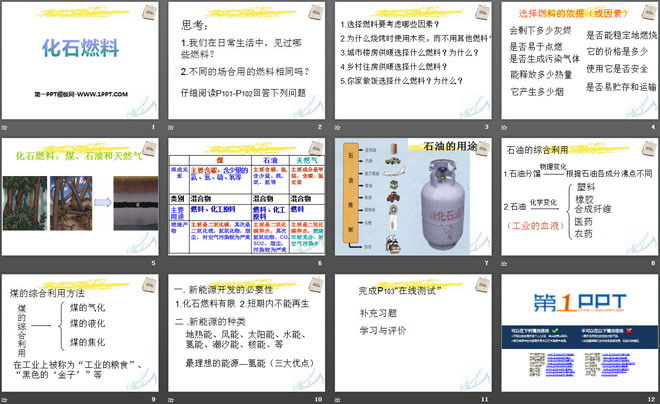Click slide number label 2

tap(320, 127)
